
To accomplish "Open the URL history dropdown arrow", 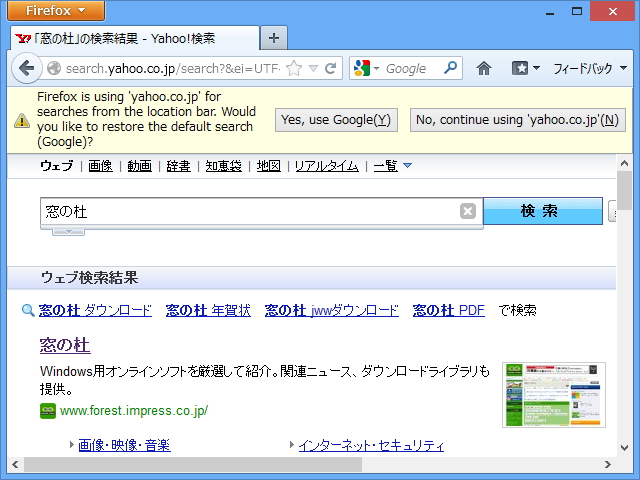I will [313, 68].
